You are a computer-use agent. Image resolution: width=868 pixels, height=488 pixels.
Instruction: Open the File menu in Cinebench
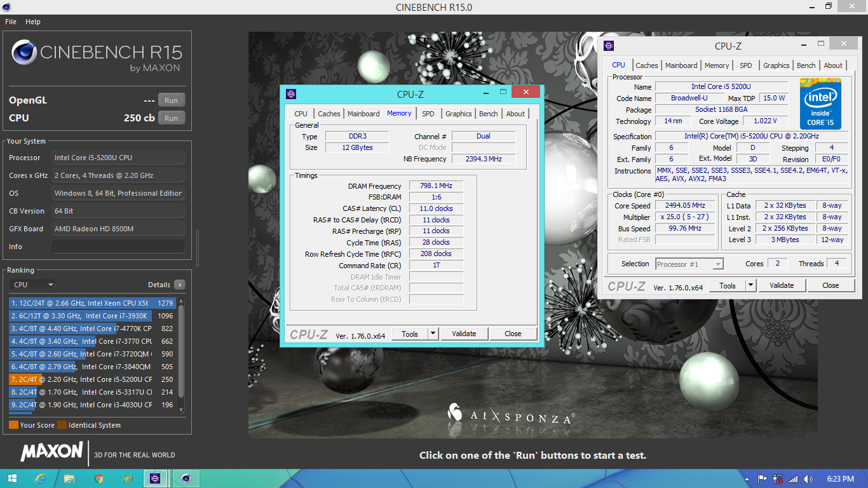(x=11, y=22)
